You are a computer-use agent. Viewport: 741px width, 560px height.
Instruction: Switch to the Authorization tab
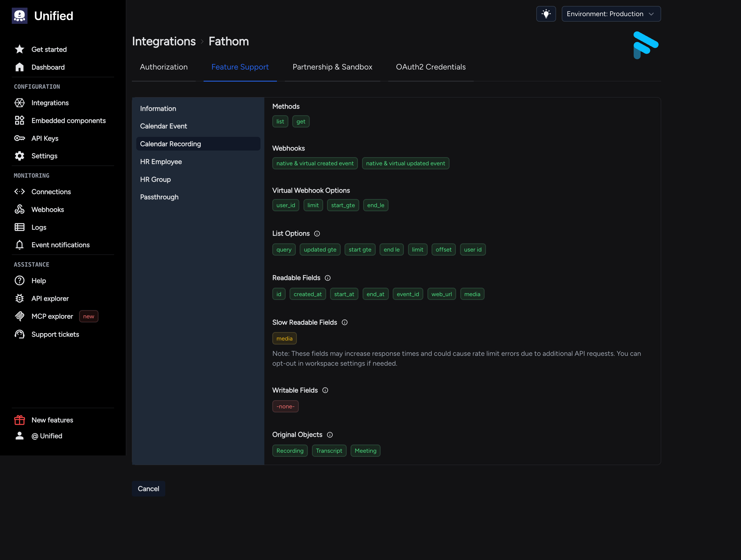tap(163, 67)
